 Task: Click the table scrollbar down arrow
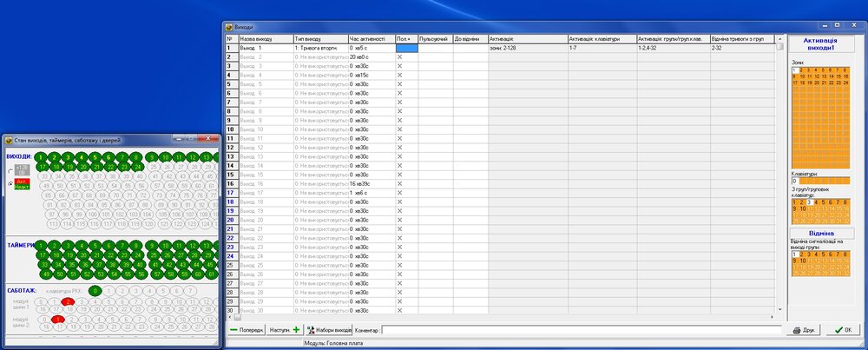(x=780, y=309)
